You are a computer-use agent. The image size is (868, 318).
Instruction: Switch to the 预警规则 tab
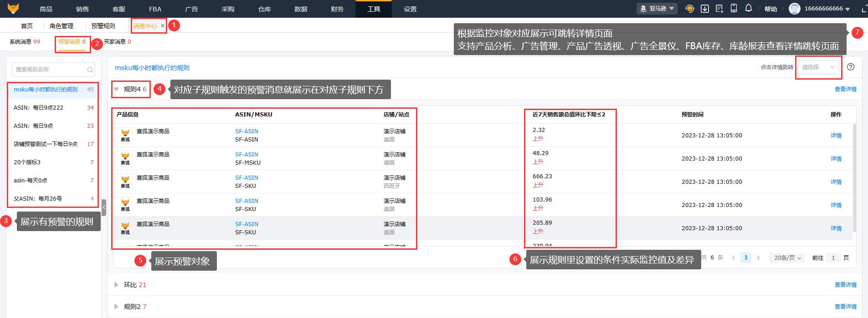pos(103,26)
